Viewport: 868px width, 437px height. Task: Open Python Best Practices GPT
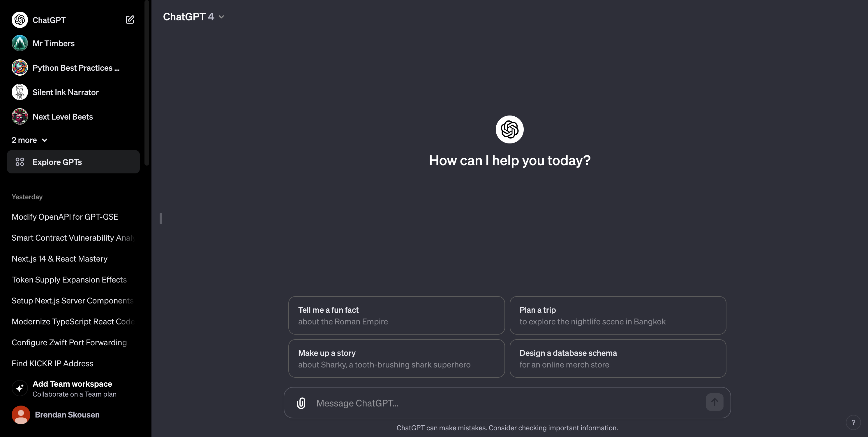tap(73, 68)
